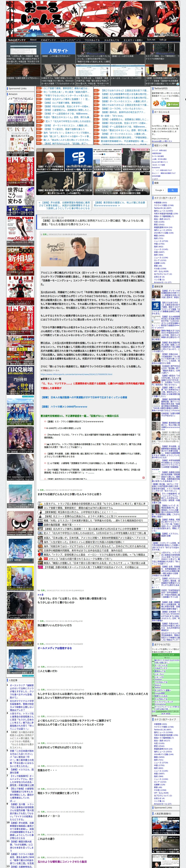Open the uchinoko.jp link in the sidebar profile
Viewport: 186px width, 868px height.
pyautogui.click(x=160, y=138)
